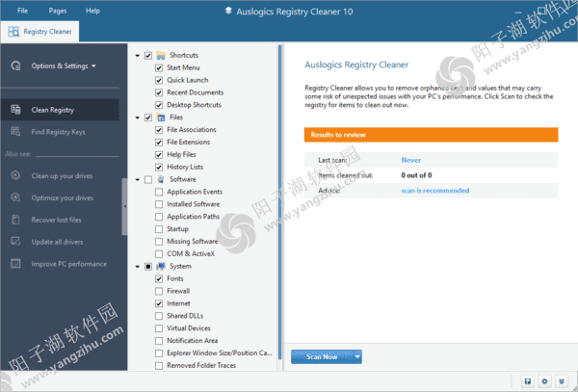Collapse the Shortcuts tree group

138,56
